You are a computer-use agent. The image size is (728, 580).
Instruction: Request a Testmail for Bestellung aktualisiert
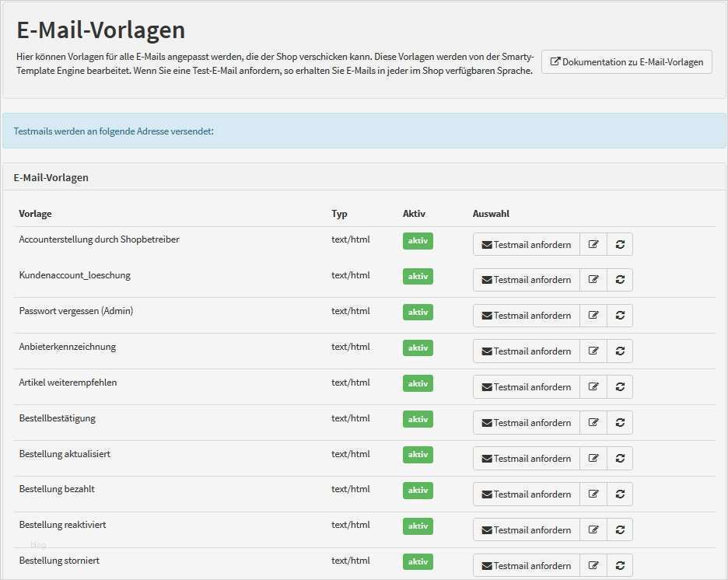point(526,458)
